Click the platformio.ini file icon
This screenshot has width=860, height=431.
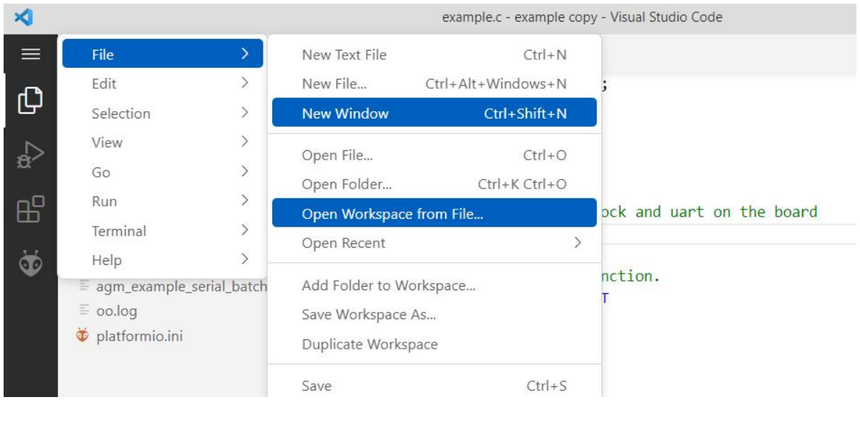coord(82,335)
